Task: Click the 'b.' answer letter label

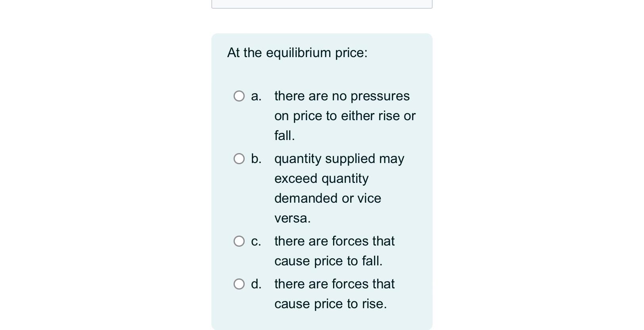Action: [x=256, y=159]
